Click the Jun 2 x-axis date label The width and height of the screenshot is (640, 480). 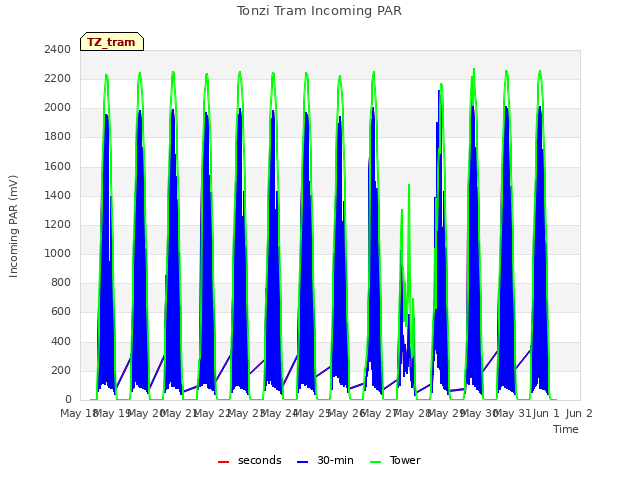coord(579,413)
